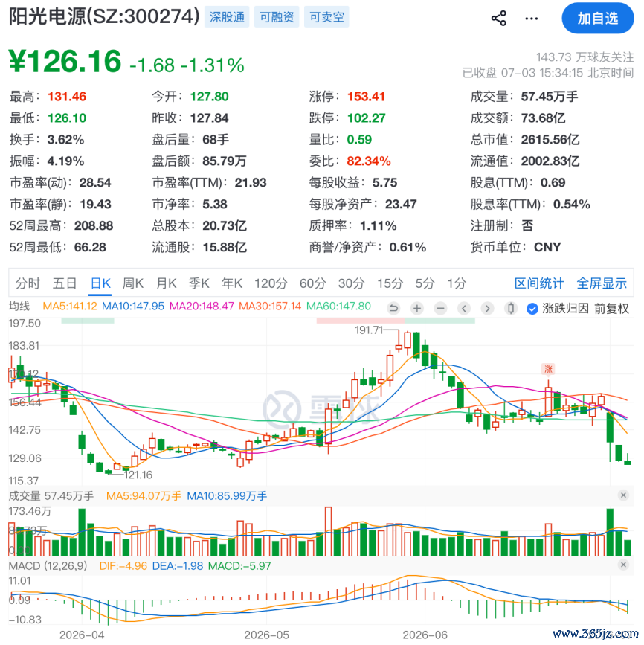Screen dimensions: 644x645
Task: Click the chart reset undo icon
Action: (x=393, y=308)
